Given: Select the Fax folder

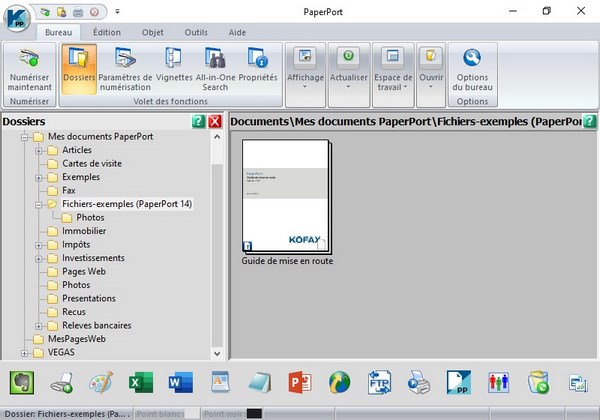Looking at the screenshot, I should [68, 190].
